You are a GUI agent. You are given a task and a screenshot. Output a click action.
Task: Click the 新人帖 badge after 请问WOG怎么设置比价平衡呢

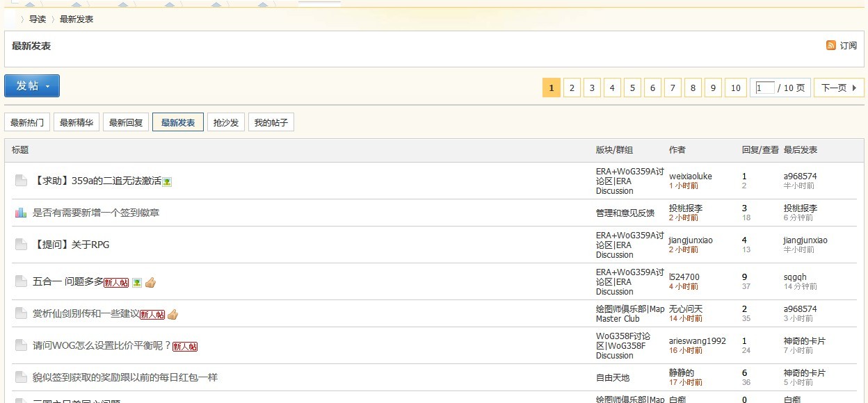[x=185, y=346]
